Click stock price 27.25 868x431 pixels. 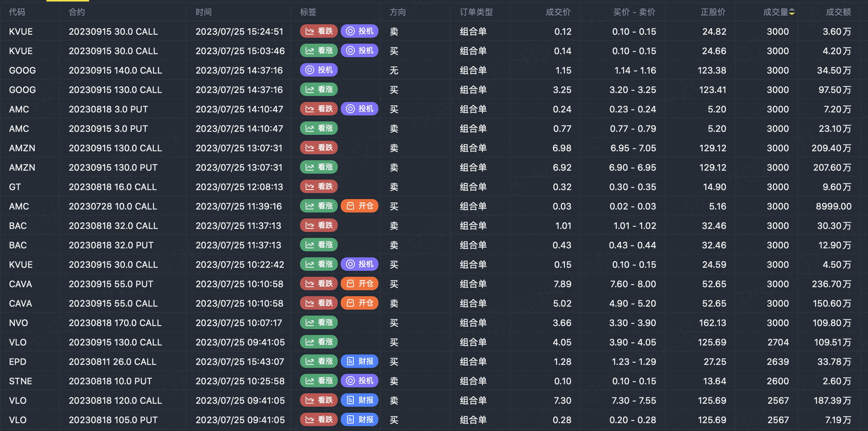point(715,362)
